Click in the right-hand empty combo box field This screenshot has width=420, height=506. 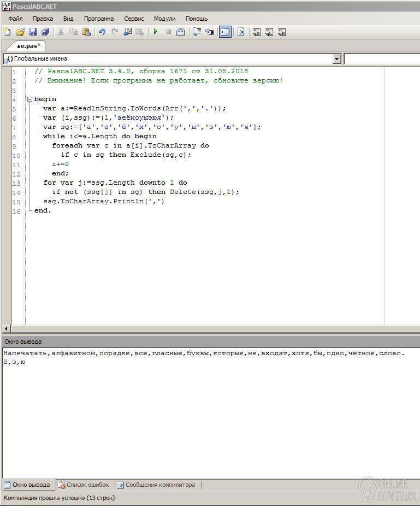click(x=381, y=59)
